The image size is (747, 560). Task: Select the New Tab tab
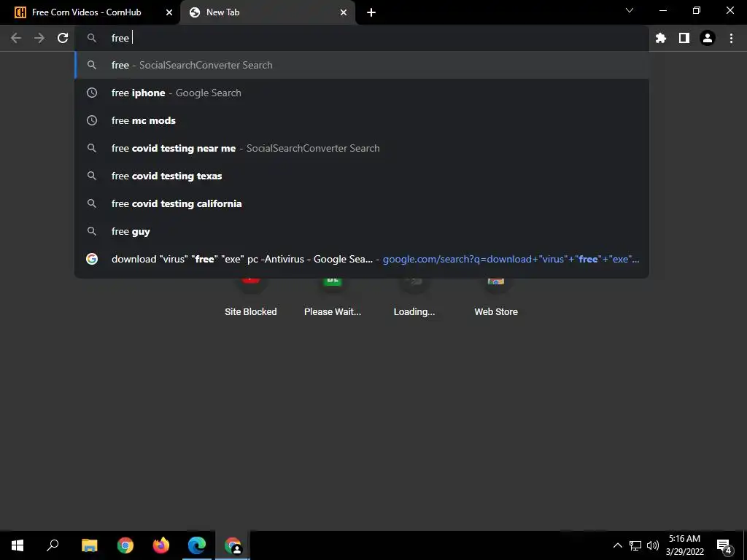tap(268, 12)
